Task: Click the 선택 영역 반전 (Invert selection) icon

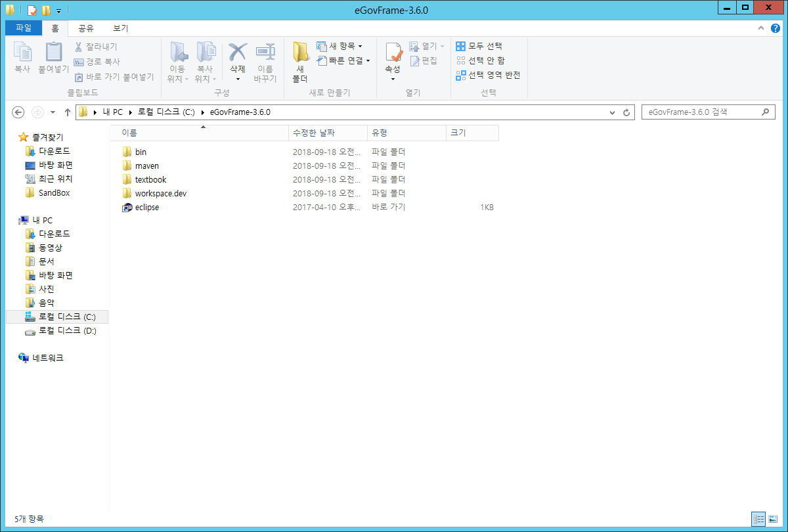Action: click(x=489, y=75)
